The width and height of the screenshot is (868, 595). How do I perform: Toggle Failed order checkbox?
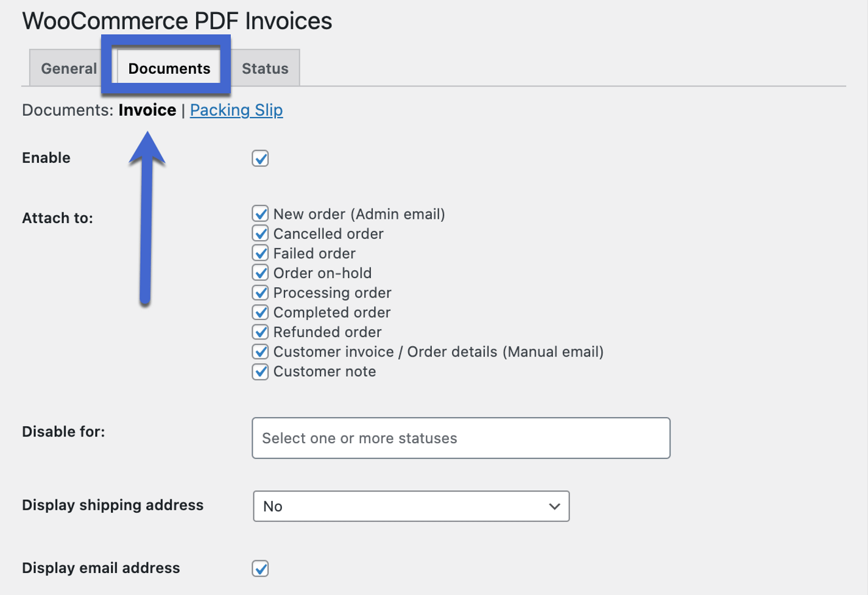pyautogui.click(x=260, y=253)
